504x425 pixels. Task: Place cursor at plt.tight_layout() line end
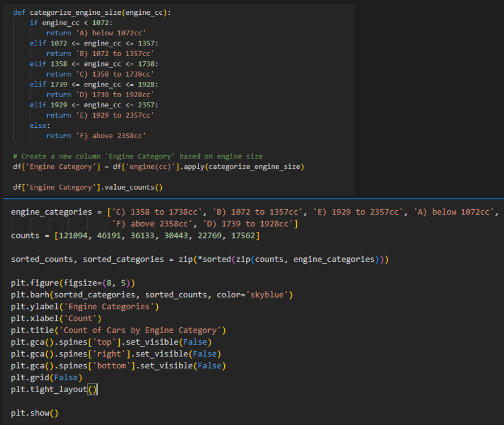click(98, 389)
